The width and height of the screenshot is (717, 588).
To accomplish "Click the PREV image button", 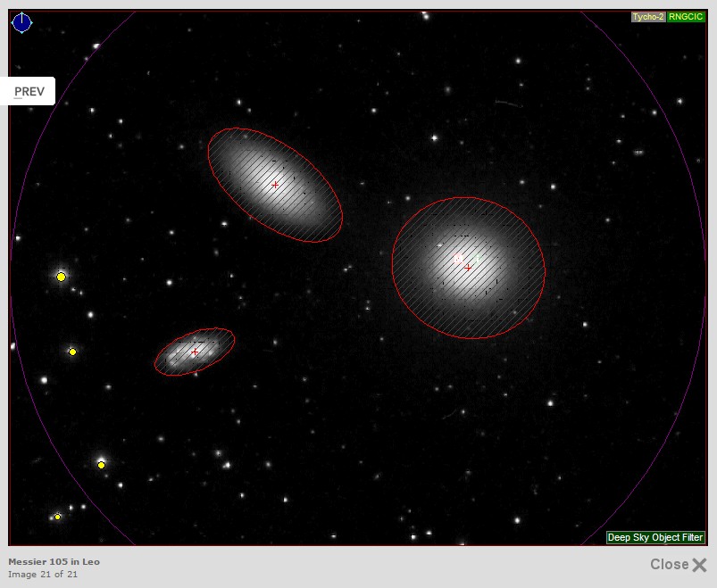I will pyautogui.click(x=28, y=91).
